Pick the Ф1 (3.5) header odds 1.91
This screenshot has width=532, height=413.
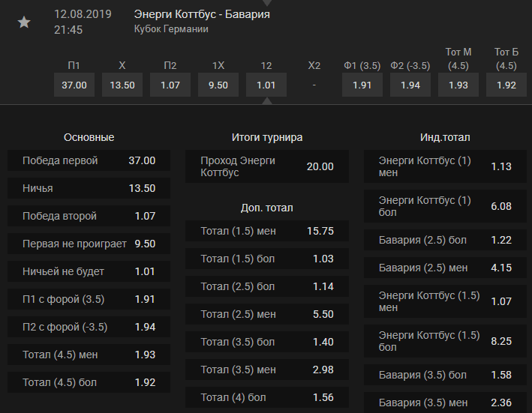(362, 85)
